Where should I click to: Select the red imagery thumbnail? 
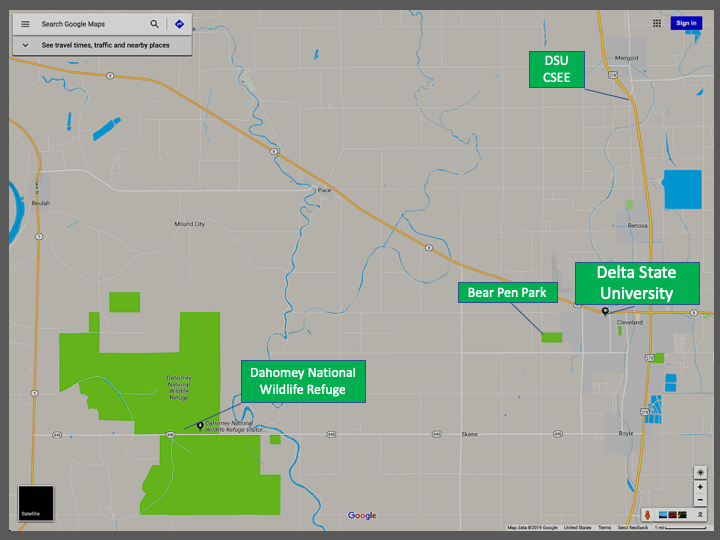672,515
